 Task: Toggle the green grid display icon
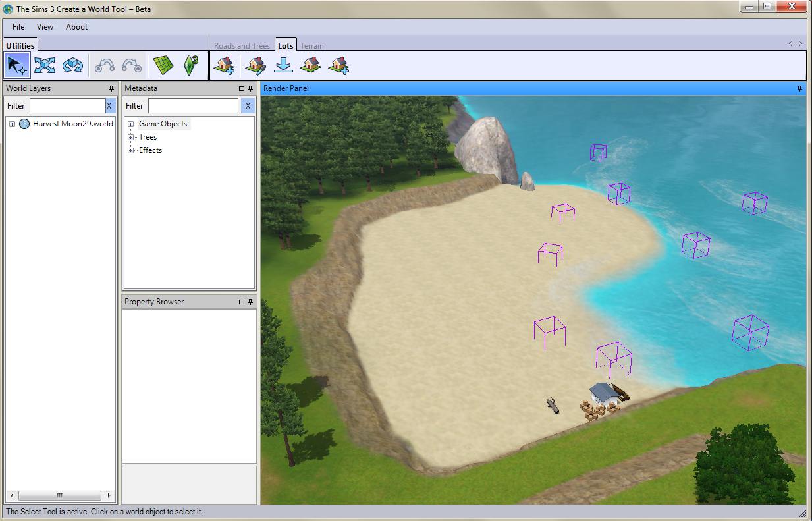163,66
